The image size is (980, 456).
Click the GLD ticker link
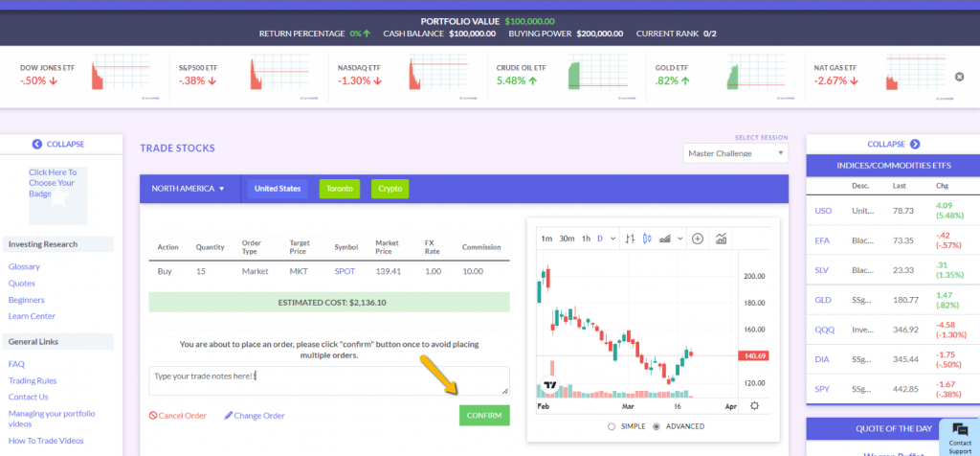(x=823, y=300)
